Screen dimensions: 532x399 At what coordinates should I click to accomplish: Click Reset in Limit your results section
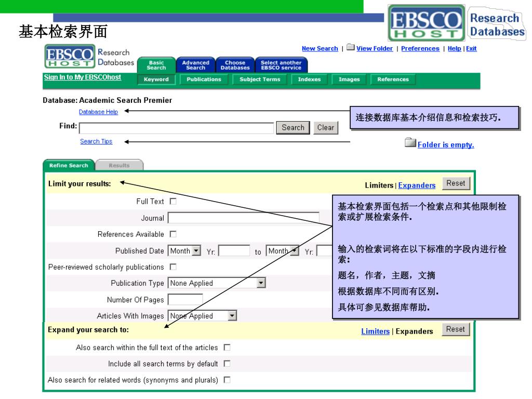(x=456, y=183)
